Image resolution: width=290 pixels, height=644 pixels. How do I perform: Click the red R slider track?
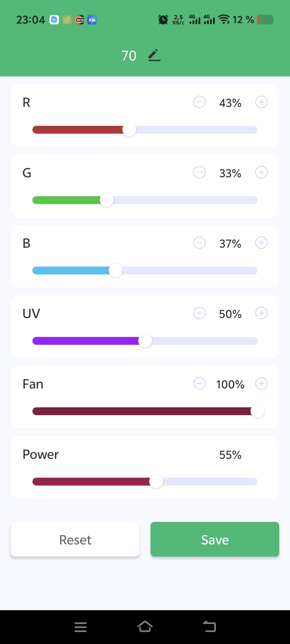coord(78,130)
